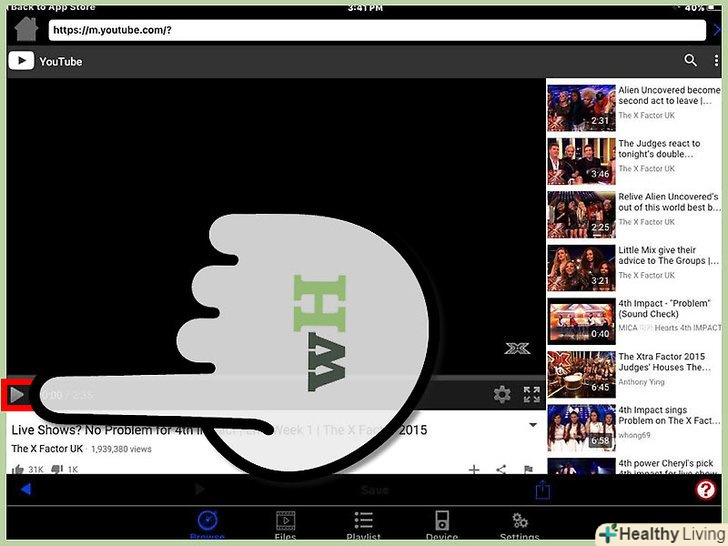Switch to the Browse tab
Viewport: 728px width, 546px height.
(x=207, y=526)
